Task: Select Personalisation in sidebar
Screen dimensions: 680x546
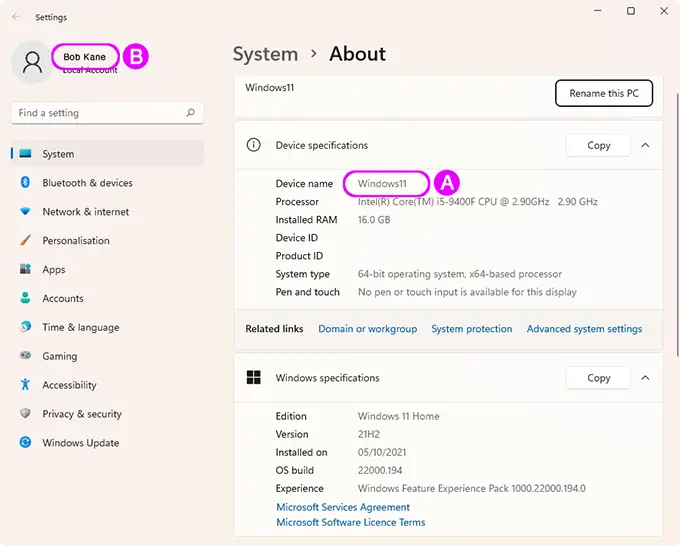Action: [108, 240]
